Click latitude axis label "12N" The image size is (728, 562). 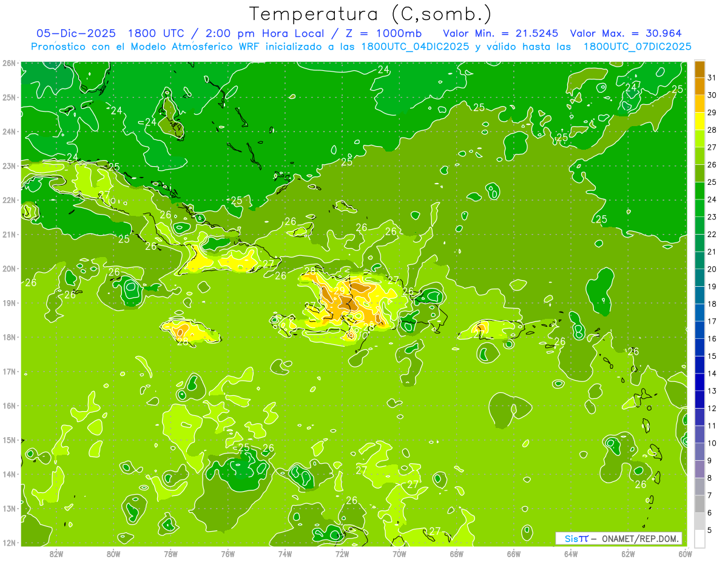tap(9, 543)
